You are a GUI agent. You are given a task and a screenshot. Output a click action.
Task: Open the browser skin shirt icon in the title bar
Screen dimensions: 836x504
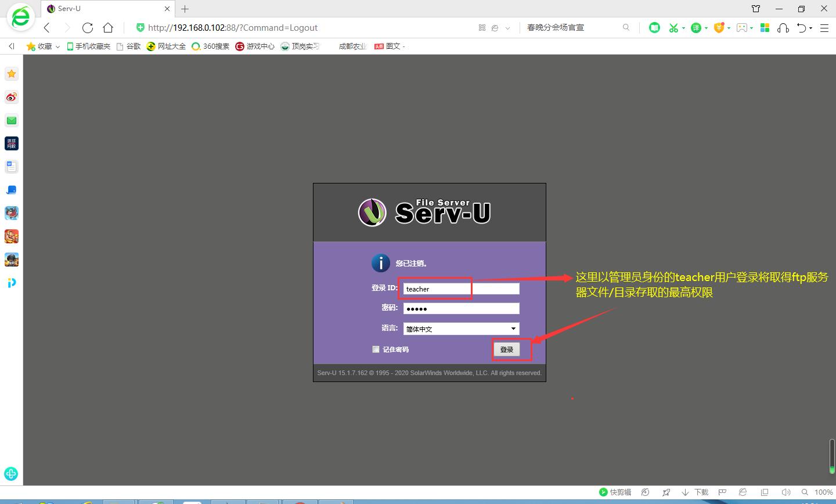coord(755,9)
